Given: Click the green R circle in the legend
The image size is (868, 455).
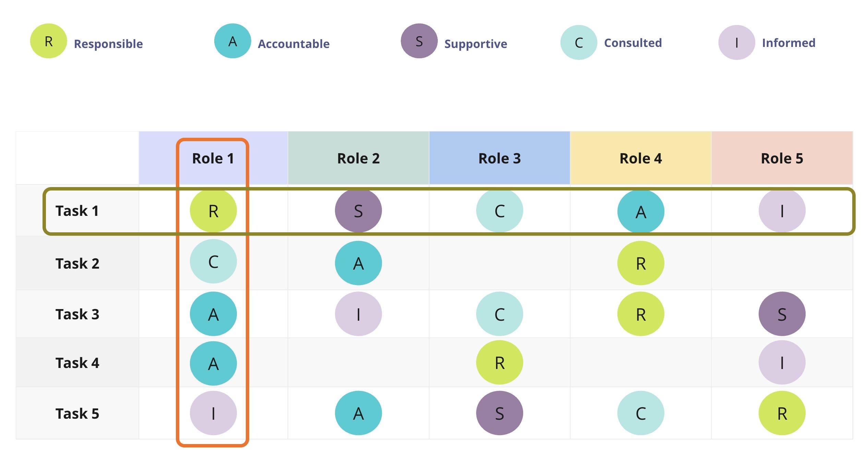Looking at the screenshot, I should 48,41.
